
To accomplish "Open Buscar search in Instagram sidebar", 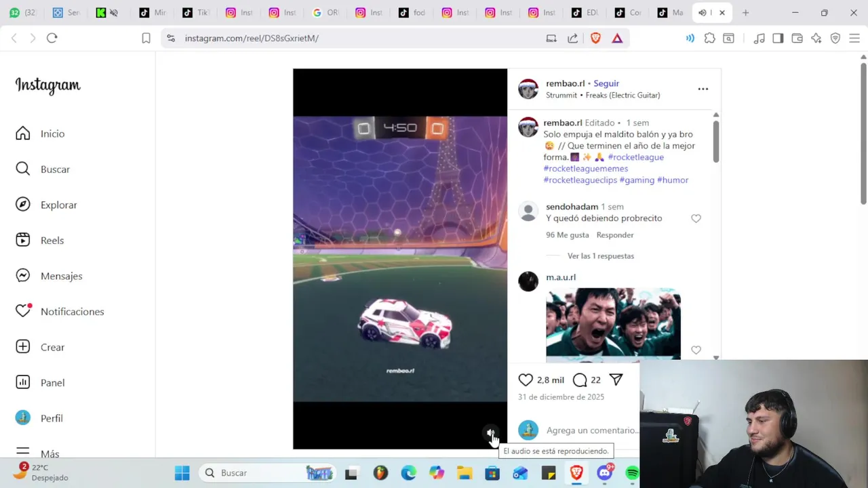I will (x=43, y=169).
